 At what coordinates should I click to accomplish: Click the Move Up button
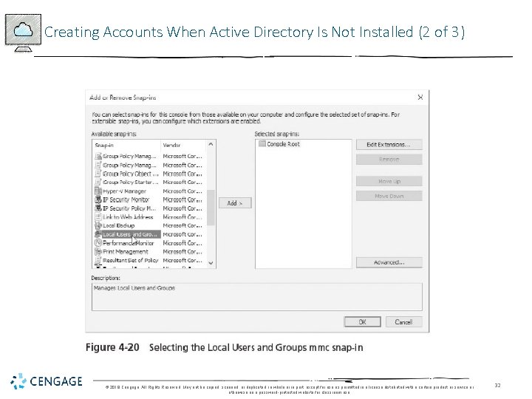[x=389, y=181]
